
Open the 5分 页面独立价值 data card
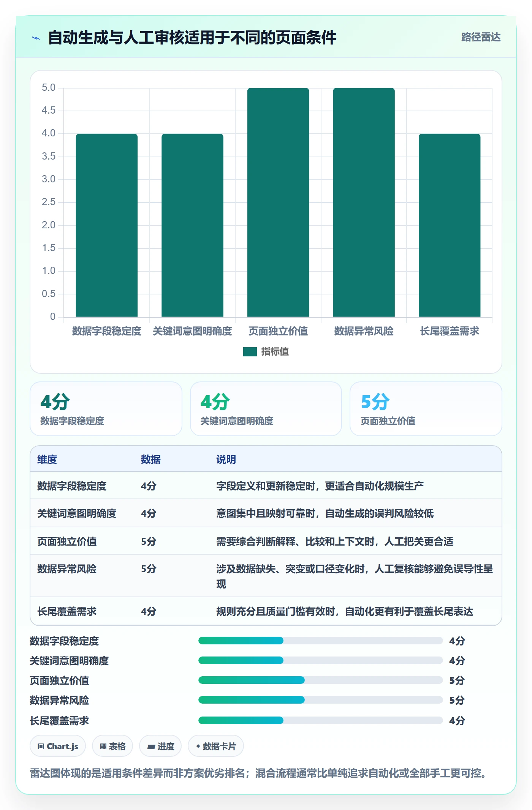[x=426, y=409]
